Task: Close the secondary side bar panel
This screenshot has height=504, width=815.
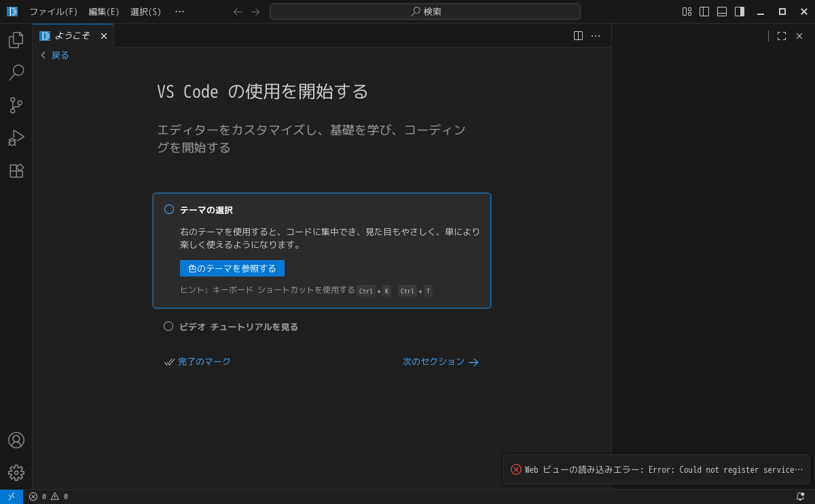Action: click(x=799, y=36)
